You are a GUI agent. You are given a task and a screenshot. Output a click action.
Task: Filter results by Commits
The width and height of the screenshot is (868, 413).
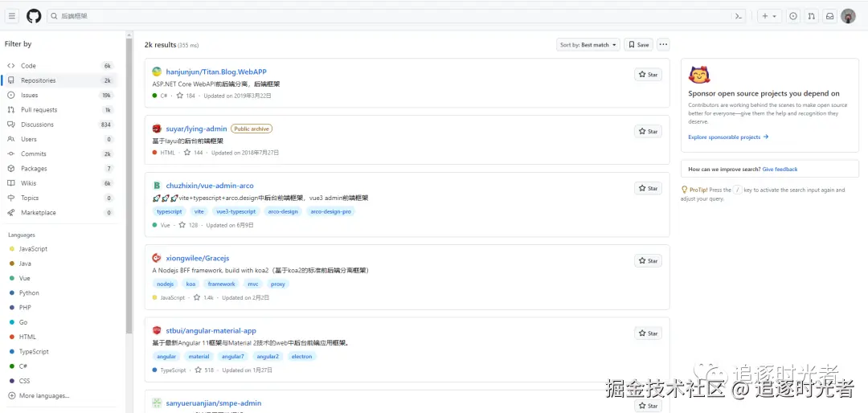[x=59, y=154]
